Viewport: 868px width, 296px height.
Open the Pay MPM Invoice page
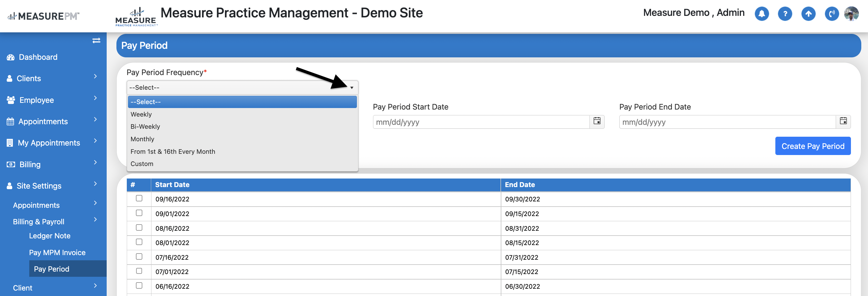57,252
